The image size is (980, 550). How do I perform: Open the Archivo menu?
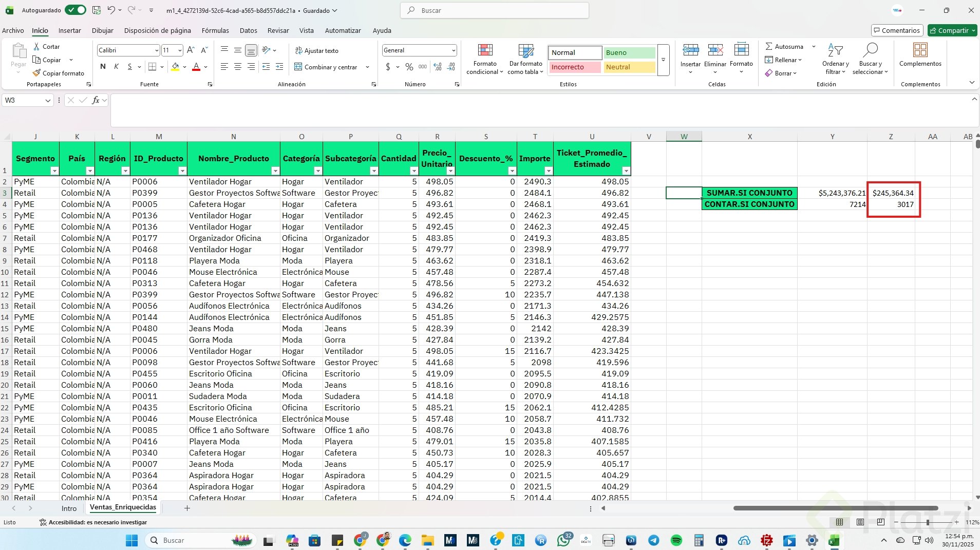click(13, 30)
